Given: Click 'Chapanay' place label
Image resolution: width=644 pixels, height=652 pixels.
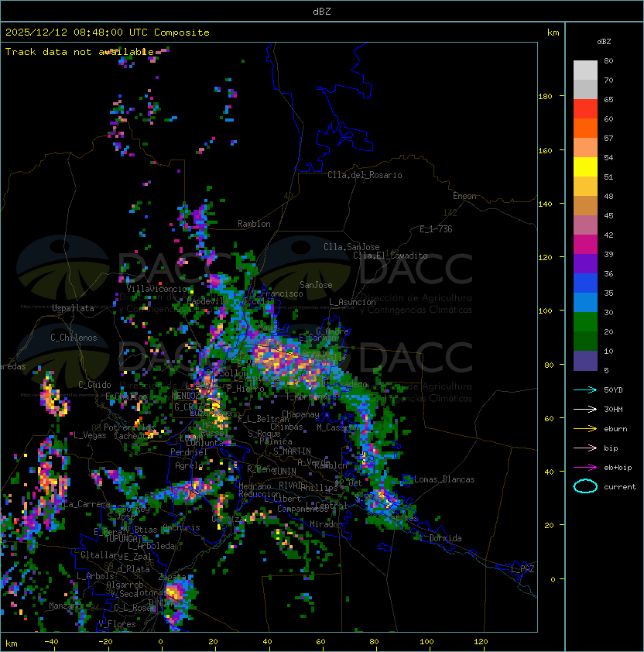Looking at the screenshot, I should tap(300, 414).
